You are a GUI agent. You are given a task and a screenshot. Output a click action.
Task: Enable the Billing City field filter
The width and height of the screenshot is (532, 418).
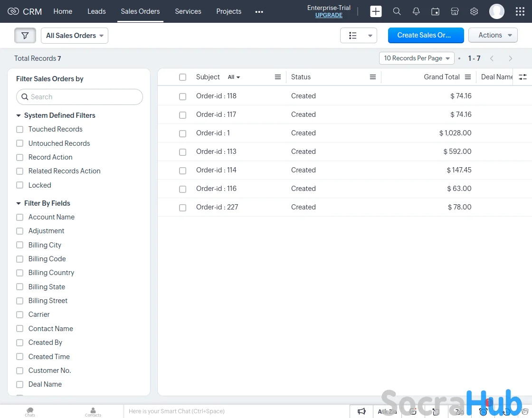tap(20, 245)
